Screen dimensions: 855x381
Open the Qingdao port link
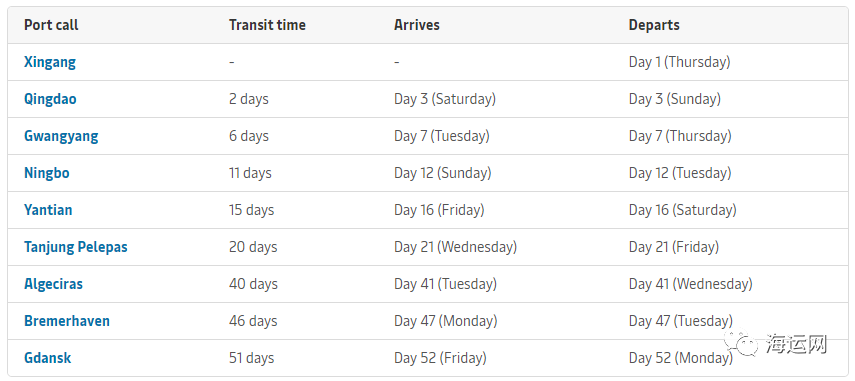50,99
